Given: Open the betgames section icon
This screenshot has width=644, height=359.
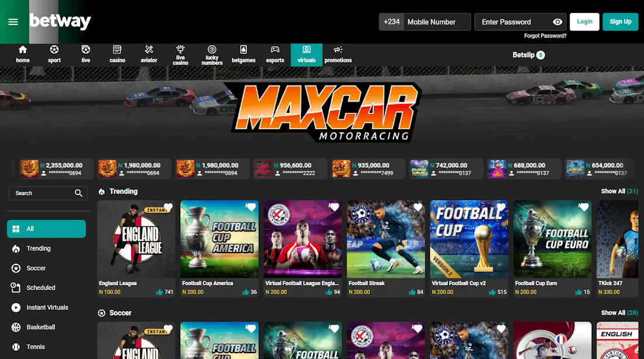Looking at the screenshot, I should 243,51.
